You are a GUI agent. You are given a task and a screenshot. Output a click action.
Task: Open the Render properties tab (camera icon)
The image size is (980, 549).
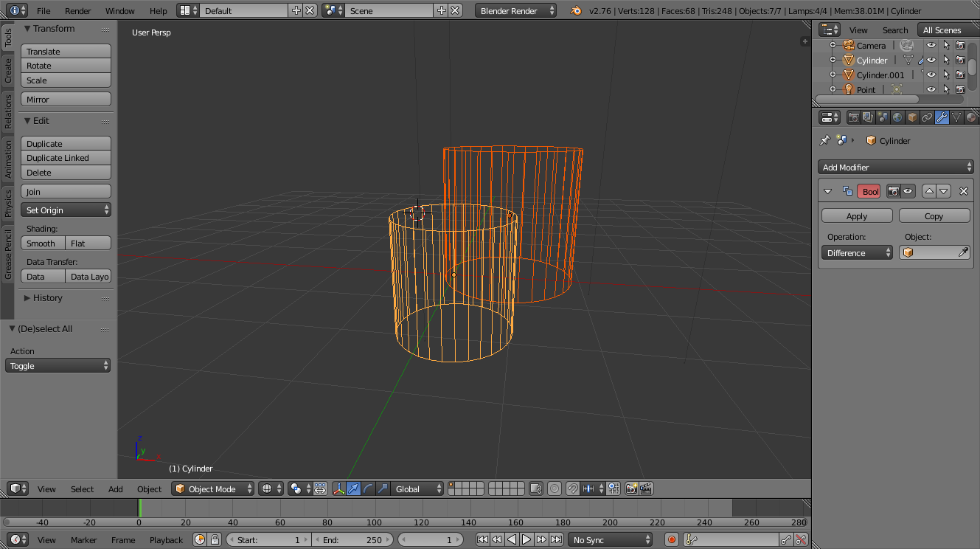click(854, 117)
